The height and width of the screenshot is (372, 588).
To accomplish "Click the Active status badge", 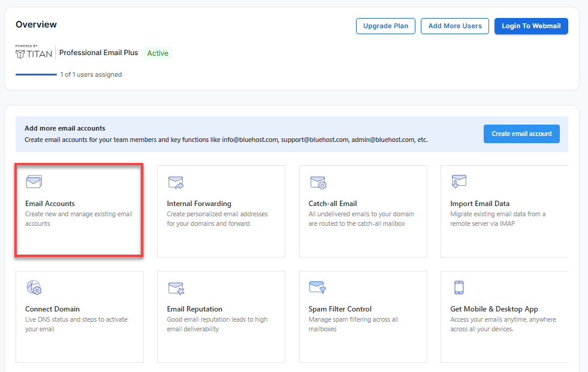I will (x=158, y=53).
